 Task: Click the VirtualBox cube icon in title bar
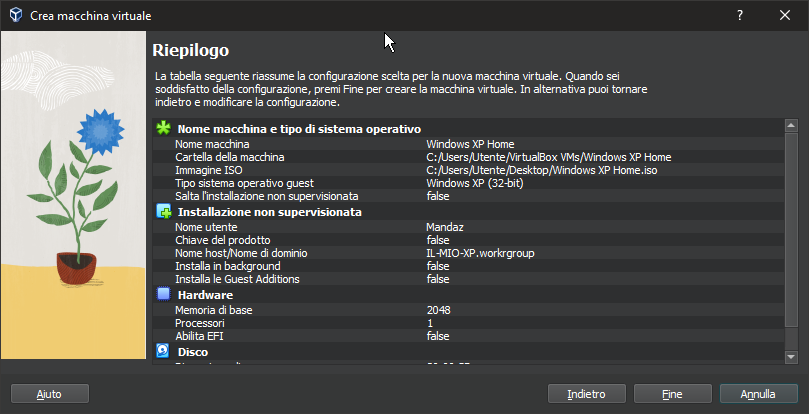pos(16,15)
